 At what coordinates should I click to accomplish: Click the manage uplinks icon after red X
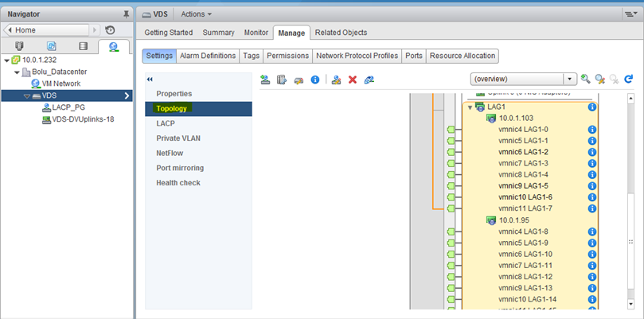369,80
